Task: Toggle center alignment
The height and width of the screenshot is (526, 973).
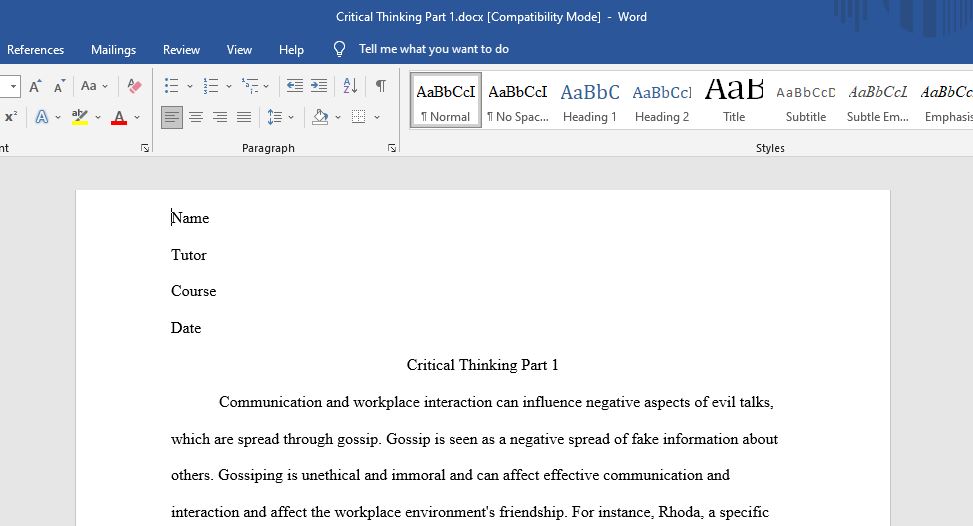Action: tap(196, 117)
